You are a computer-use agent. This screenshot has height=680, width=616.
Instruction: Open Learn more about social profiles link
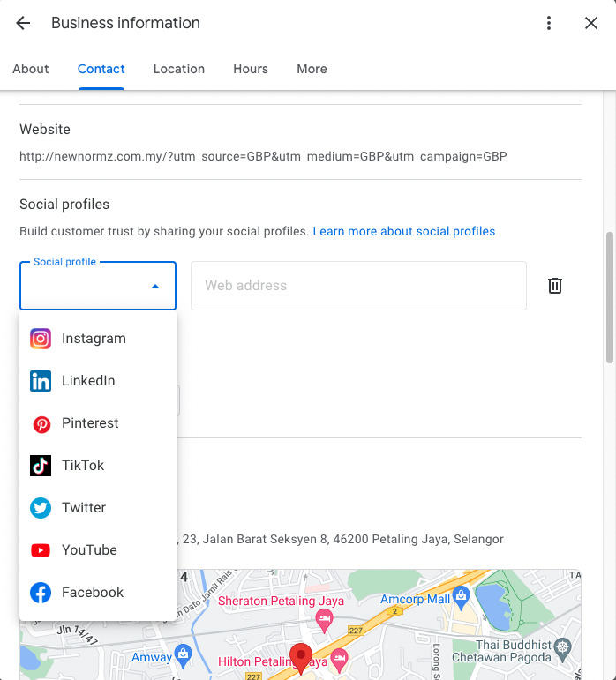[x=404, y=231]
